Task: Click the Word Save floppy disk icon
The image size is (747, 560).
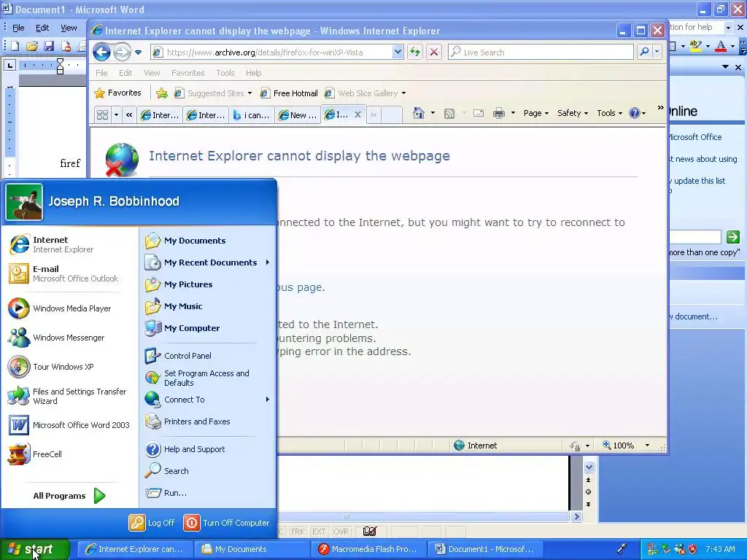Action: click(49, 46)
